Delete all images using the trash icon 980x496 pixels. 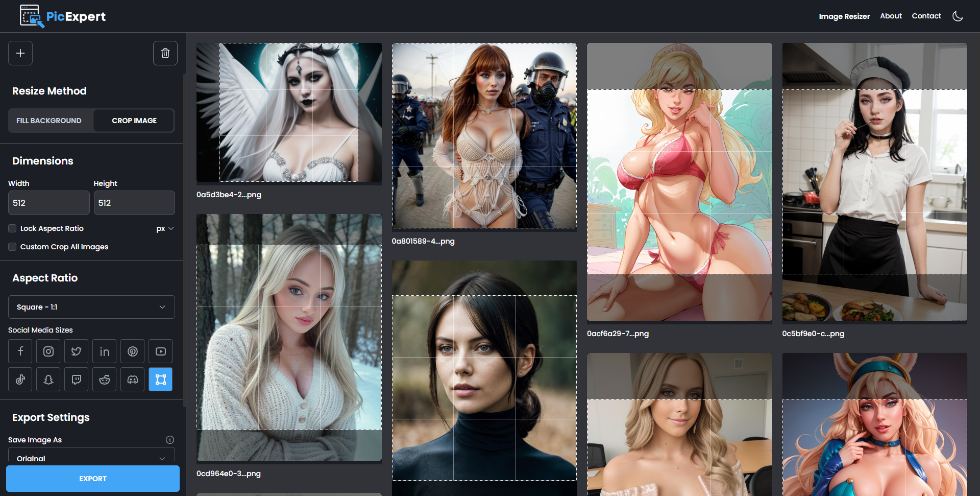(x=165, y=53)
